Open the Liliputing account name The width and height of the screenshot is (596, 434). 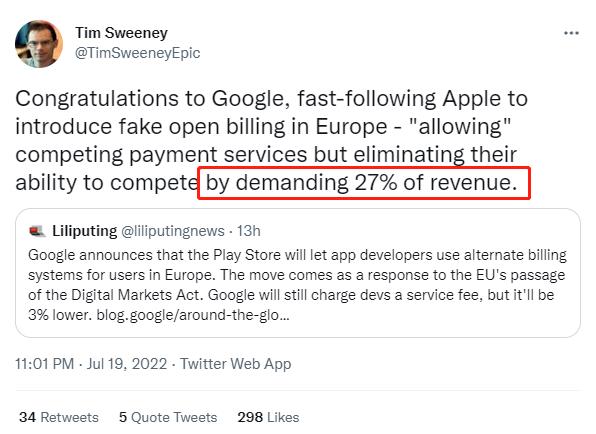click(x=84, y=231)
